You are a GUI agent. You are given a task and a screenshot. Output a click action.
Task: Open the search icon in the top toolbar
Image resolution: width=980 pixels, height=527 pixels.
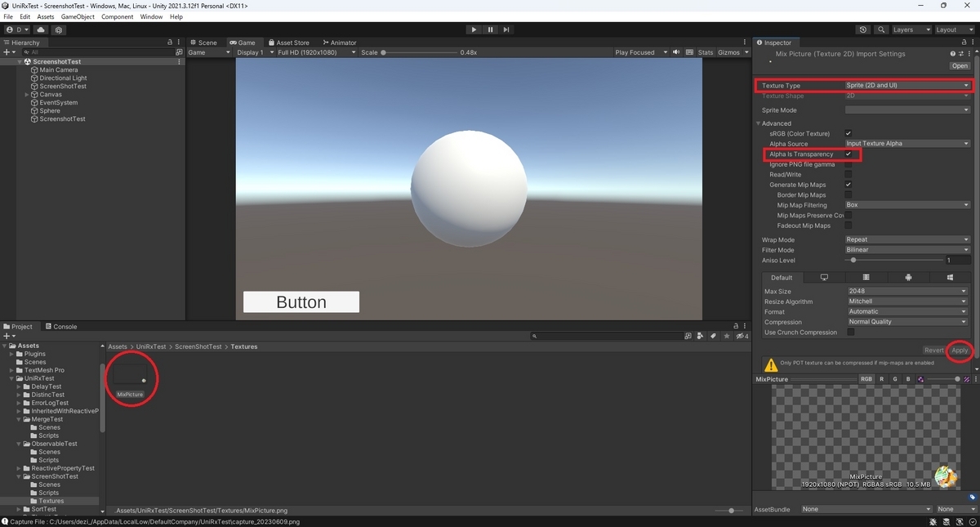click(880, 29)
